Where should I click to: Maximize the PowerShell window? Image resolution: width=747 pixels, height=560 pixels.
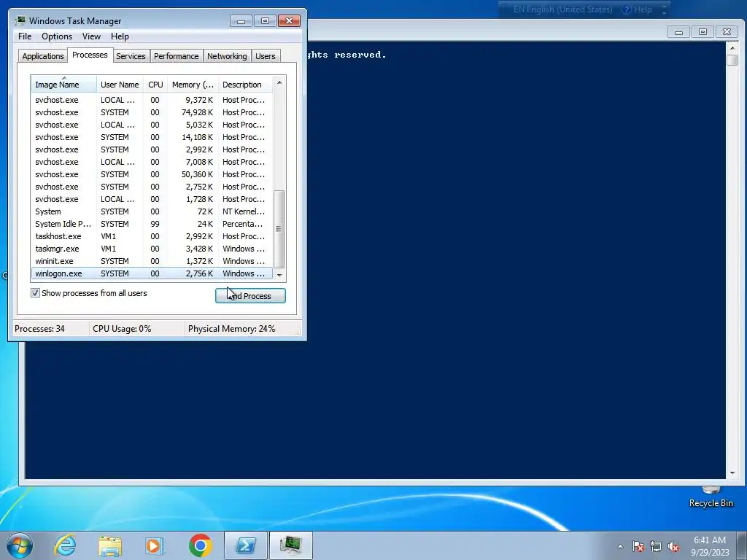click(703, 32)
